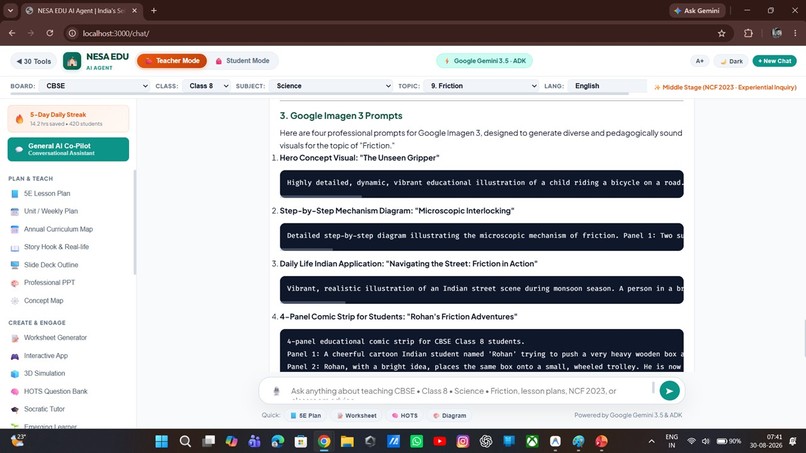Send the message with green arrow button
Image resolution: width=806 pixels, height=453 pixels.
point(669,391)
